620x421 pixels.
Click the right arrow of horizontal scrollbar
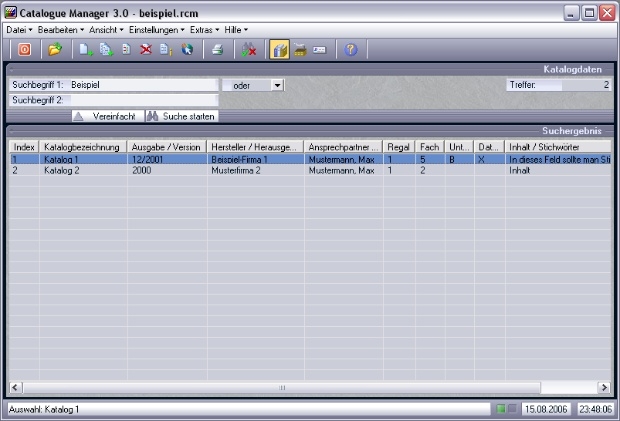pos(604,387)
